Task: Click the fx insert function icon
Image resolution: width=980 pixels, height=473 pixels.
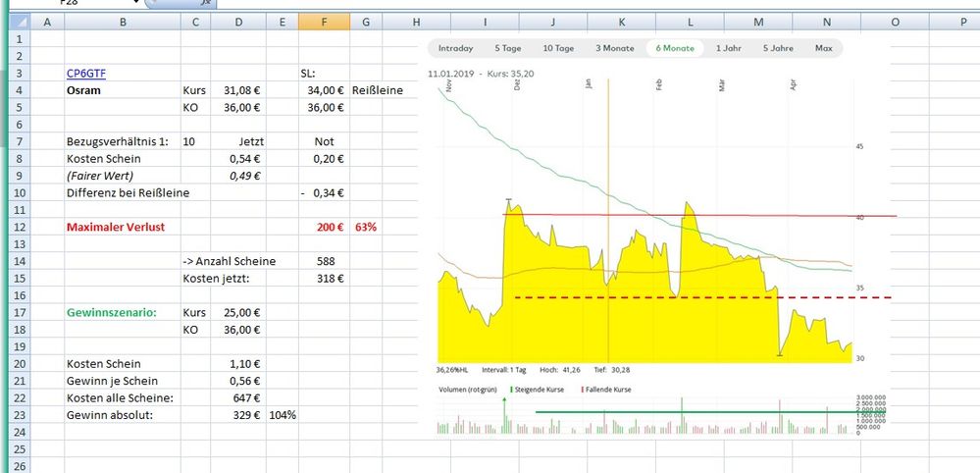Action: point(207,4)
